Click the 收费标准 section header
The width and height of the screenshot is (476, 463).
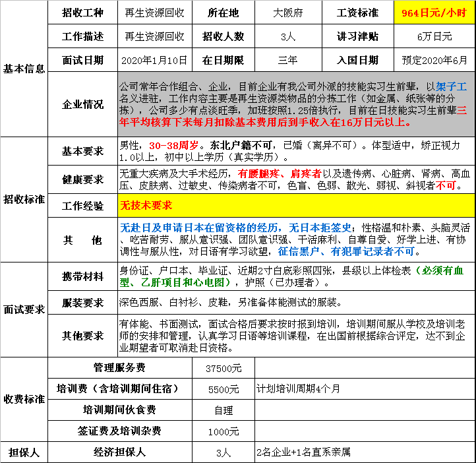tap(24, 399)
